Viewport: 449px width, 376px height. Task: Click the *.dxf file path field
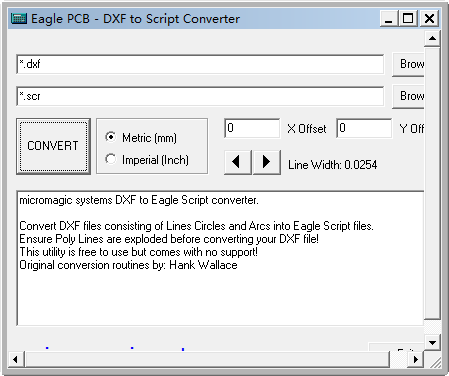pos(200,64)
